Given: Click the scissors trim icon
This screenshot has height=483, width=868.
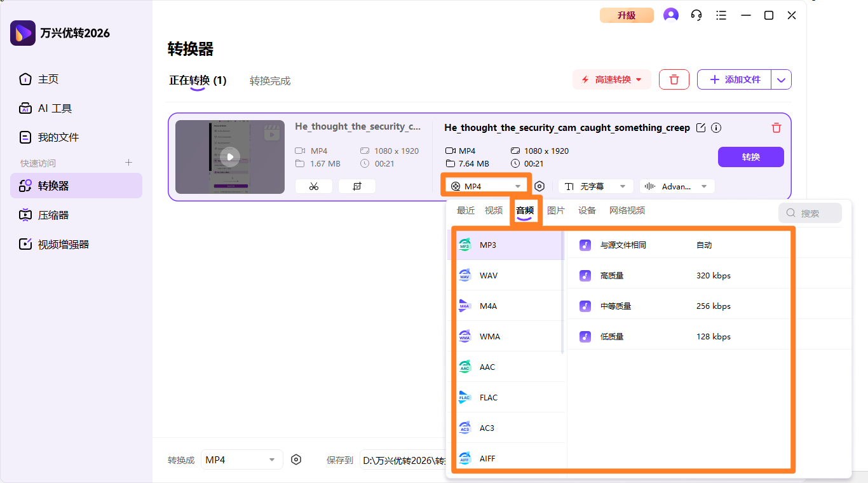Looking at the screenshot, I should tap(313, 186).
